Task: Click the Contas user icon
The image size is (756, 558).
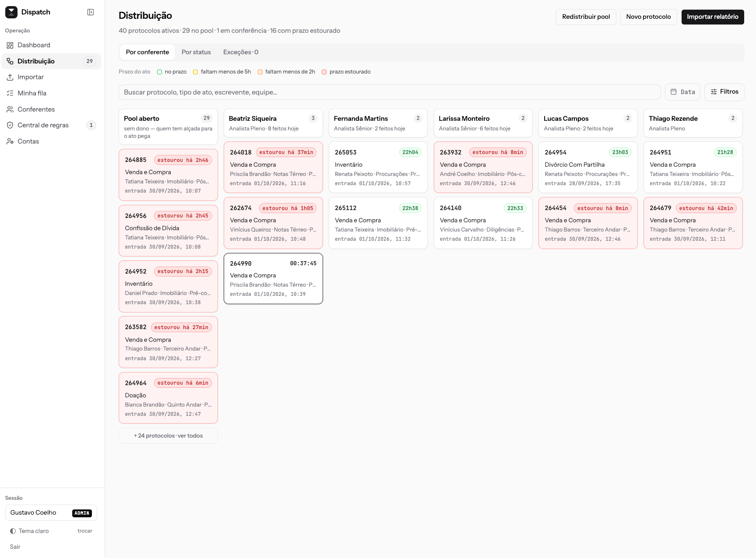Action: point(10,141)
